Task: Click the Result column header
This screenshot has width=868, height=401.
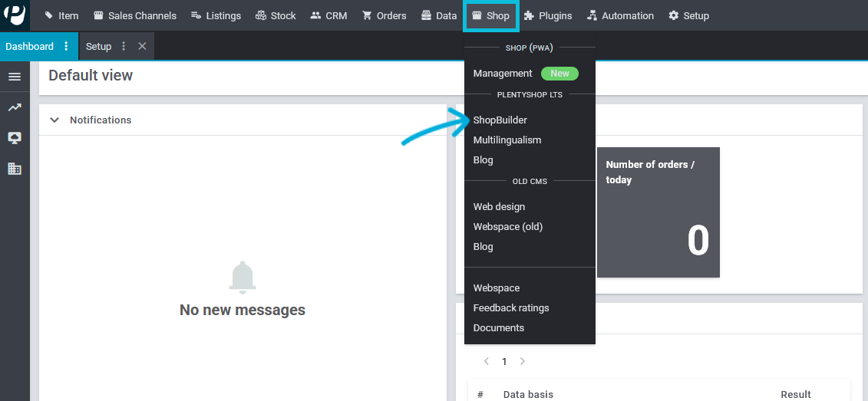Action: tap(796, 394)
